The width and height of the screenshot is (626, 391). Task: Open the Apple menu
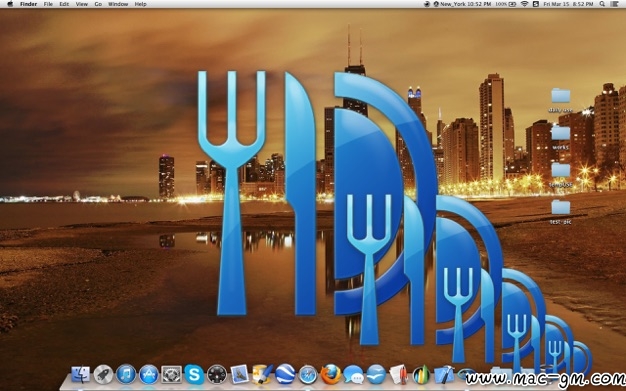pos(10,4)
